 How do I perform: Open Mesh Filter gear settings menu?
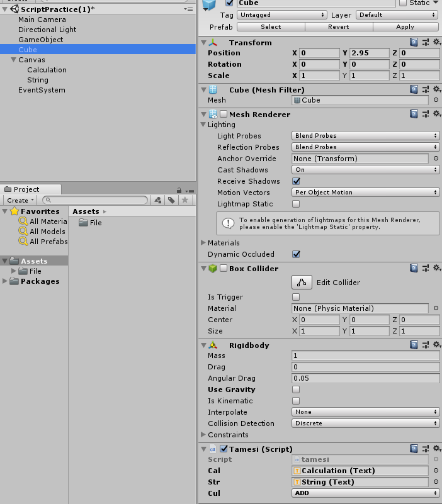(437, 89)
